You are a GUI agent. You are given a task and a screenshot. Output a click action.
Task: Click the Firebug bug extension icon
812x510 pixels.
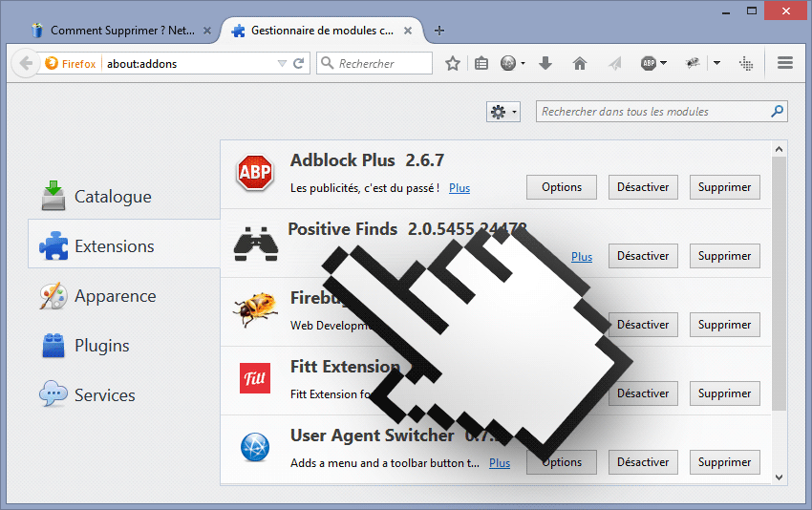pos(255,309)
